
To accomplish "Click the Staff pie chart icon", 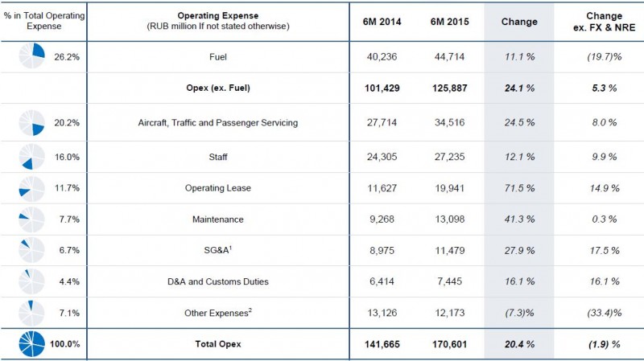I will pyautogui.click(x=31, y=158).
